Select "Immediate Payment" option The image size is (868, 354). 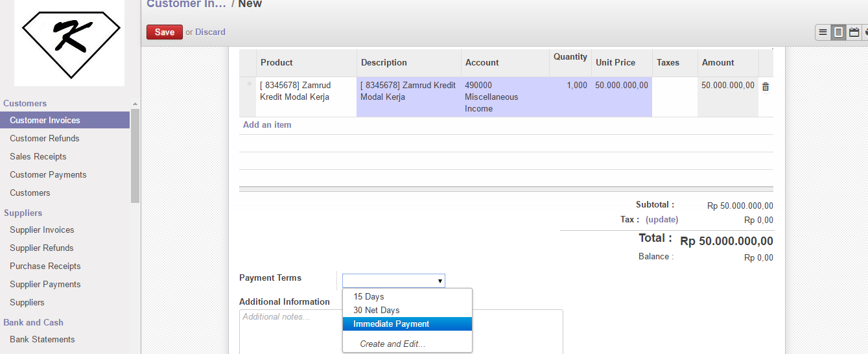392,324
